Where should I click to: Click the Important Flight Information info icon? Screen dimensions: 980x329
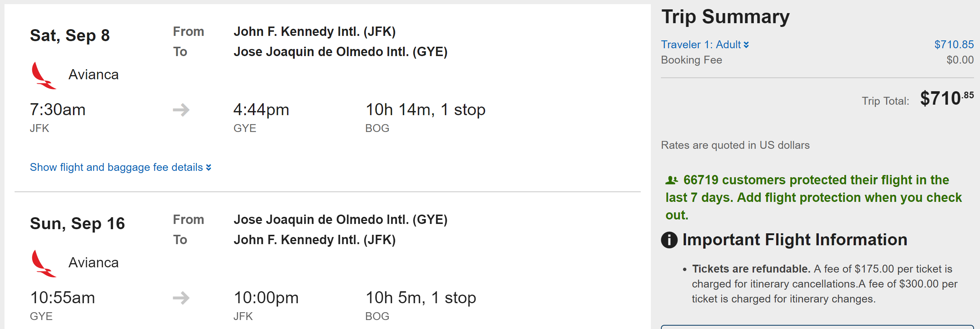tap(669, 240)
